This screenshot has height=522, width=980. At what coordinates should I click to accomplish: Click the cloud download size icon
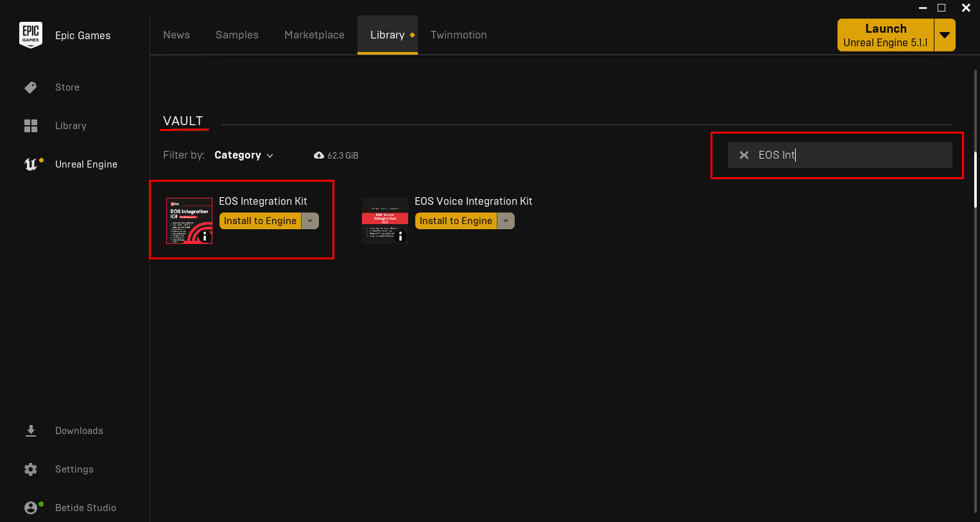[x=319, y=155]
